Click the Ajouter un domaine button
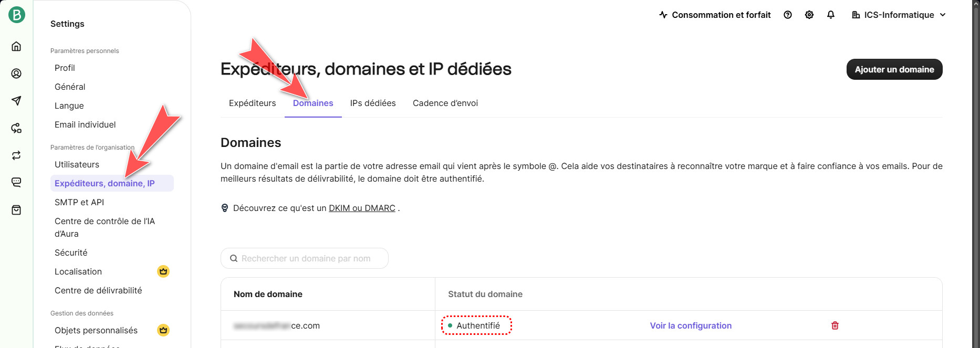Image resolution: width=980 pixels, height=348 pixels. [894, 69]
